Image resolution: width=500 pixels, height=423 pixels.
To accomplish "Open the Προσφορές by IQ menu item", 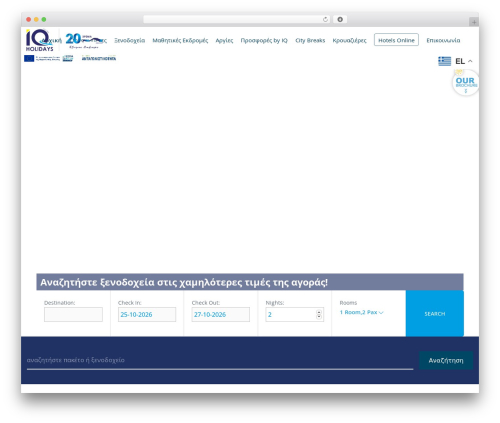I will (x=264, y=40).
